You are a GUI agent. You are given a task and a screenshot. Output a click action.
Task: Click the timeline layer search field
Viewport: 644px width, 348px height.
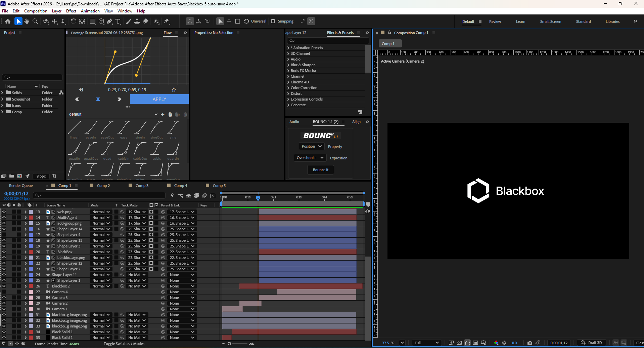click(100, 195)
